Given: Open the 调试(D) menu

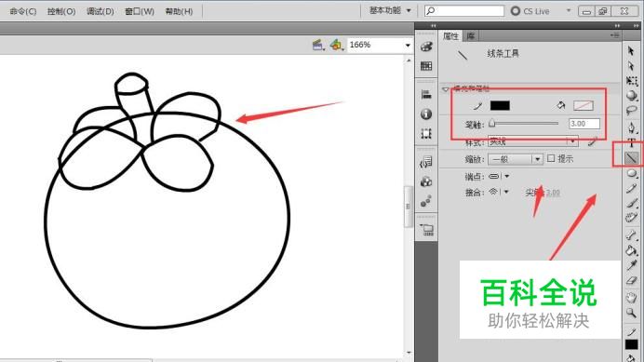Looking at the screenshot, I should (101, 11).
